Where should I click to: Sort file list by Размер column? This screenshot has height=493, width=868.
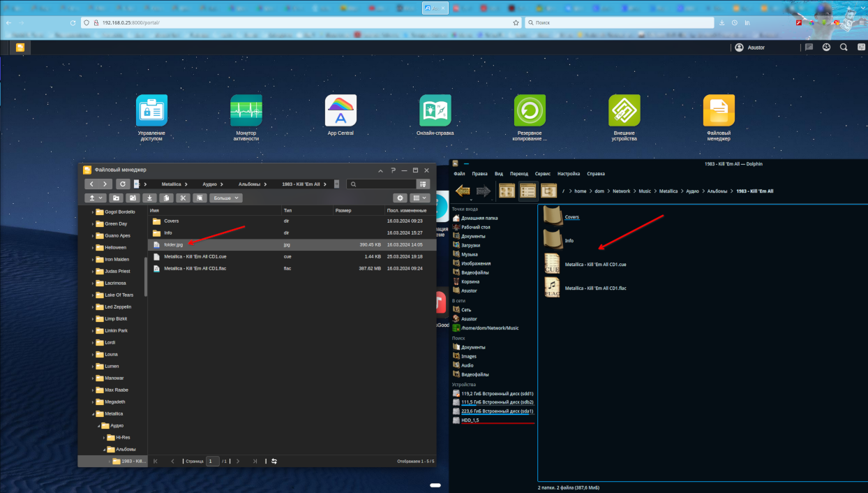358,209
